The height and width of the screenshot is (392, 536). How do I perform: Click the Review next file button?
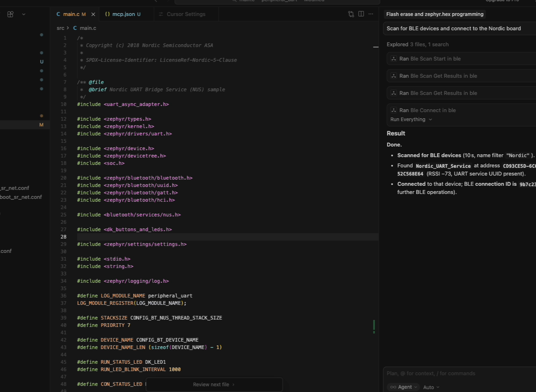tap(214, 385)
